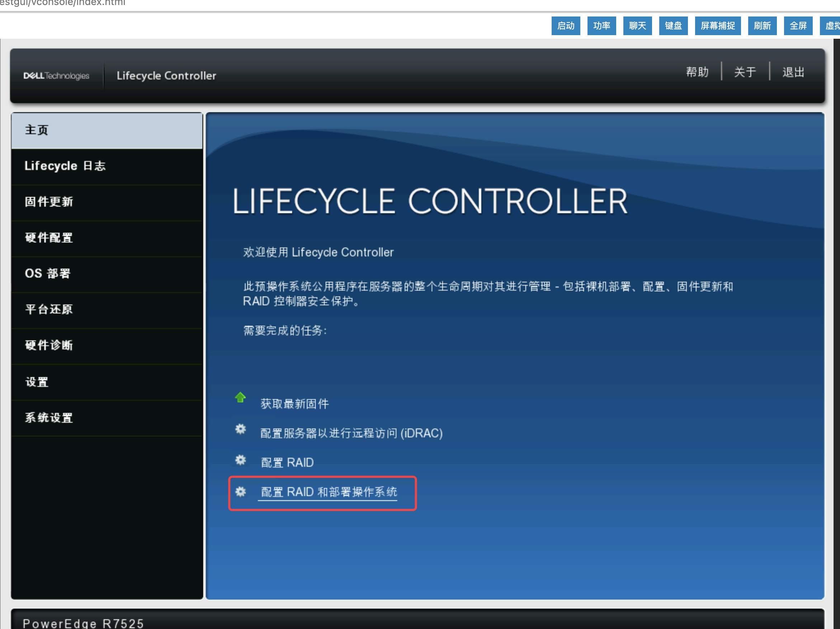Click the browser URL text ending index.html
This screenshot has height=629, width=840.
click(63, 3)
